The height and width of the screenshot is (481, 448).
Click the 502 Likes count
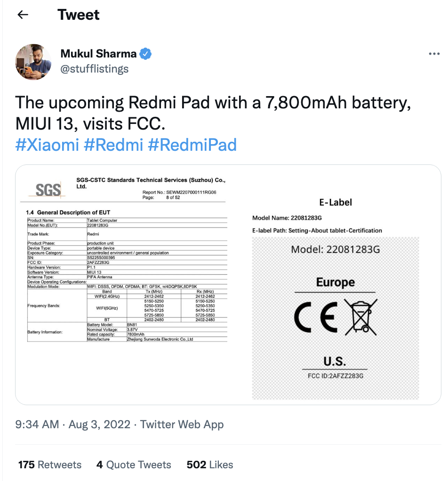point(209,465)
